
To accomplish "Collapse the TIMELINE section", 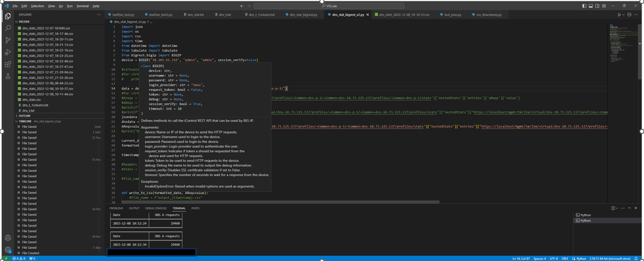I will point(25,121).
